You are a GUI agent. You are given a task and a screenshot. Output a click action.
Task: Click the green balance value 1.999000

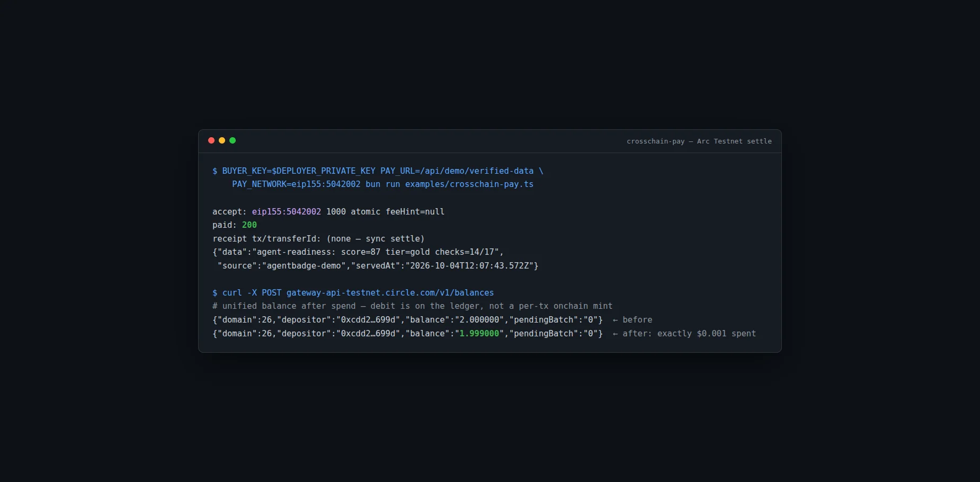pos(479,334)
